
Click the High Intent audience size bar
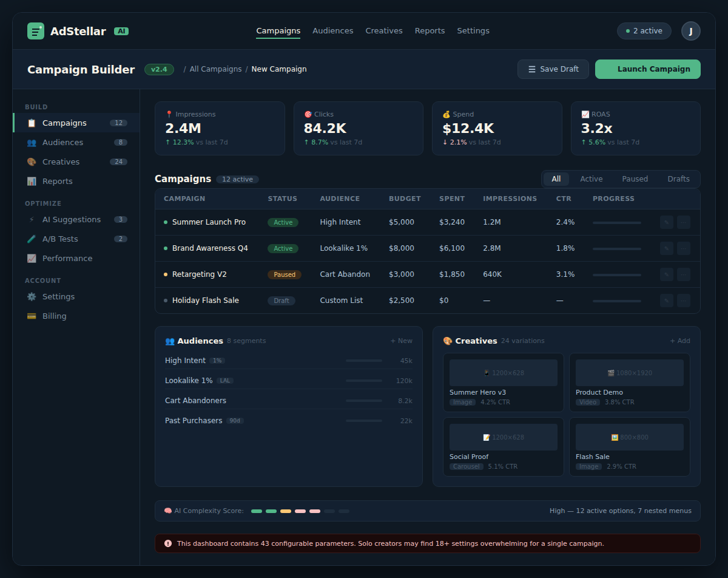[364, 361]
